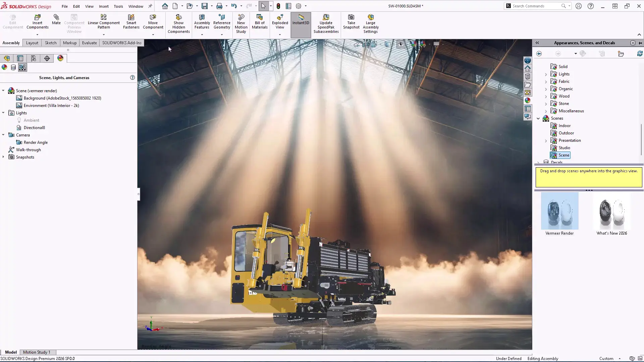Open the Insert menu
Screen dimensions: 644x362
[x=104, y=6]
